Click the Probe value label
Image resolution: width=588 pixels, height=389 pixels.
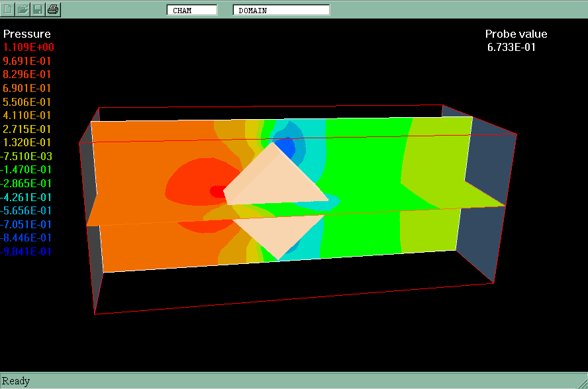coord(516,34)
